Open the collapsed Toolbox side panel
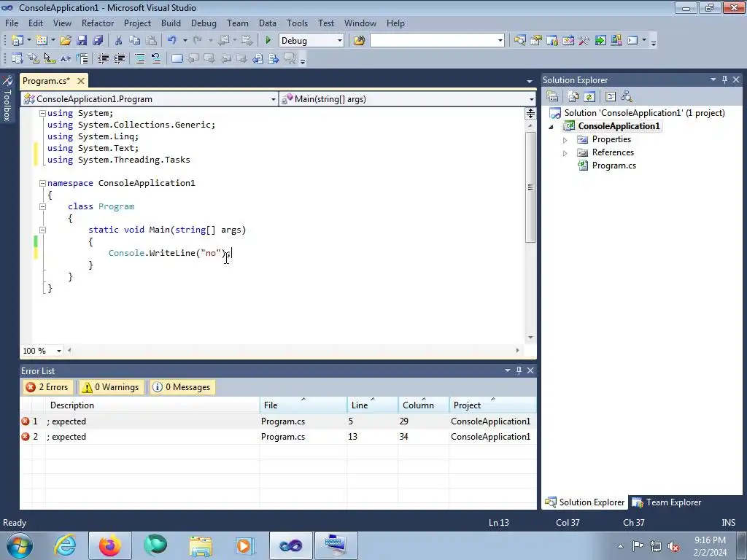 click(x=7, y=98)
